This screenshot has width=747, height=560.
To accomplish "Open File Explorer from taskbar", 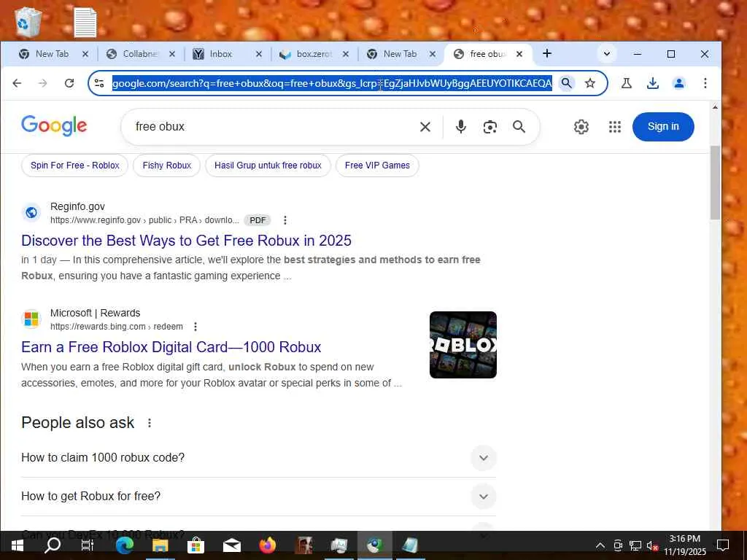I will [x=160, y=545].
